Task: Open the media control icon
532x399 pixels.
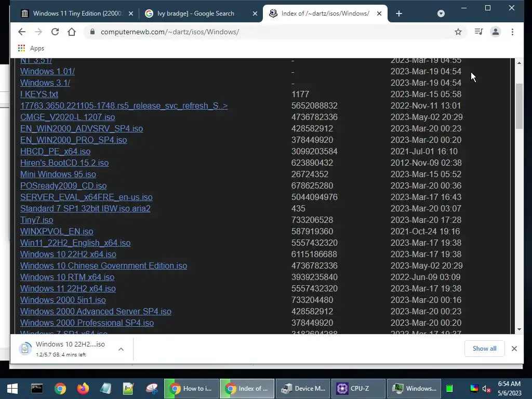Action: [478, 32]
